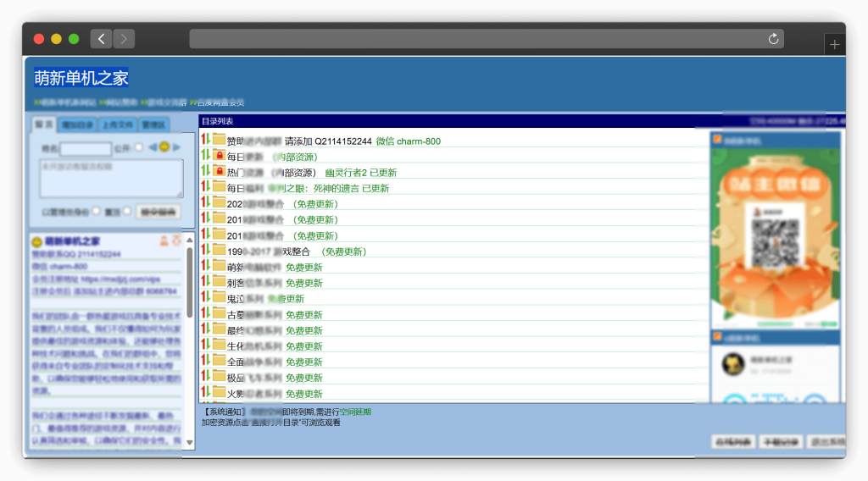Viewport: 868px width, 481px height.
Task: Click the browser back arrow
Action: click(101, 39)
